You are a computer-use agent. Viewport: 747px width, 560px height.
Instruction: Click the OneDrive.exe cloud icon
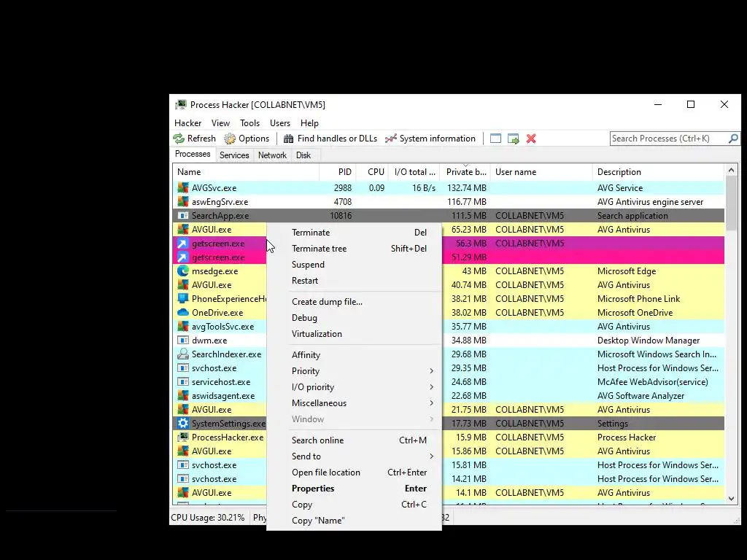[183, 312]
